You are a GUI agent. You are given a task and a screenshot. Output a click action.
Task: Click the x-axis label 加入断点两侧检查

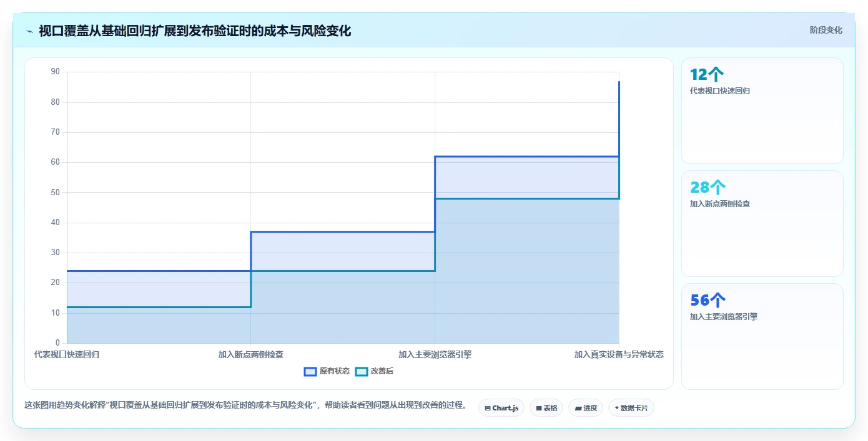(251, 354)
